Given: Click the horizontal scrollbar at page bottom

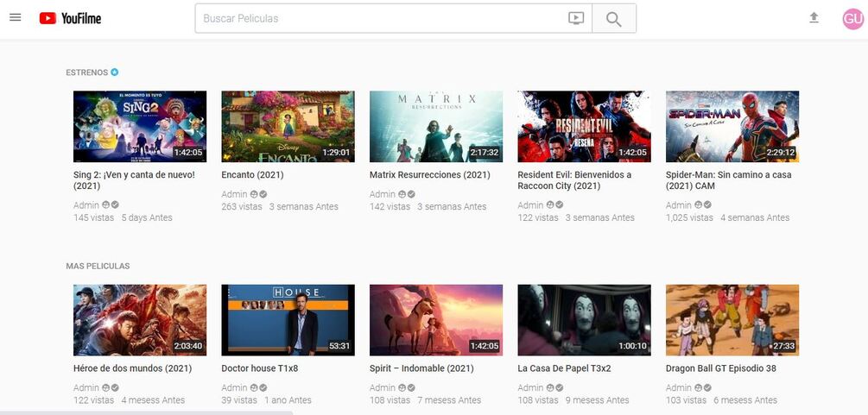Looking at the screenshot, I should click(147, 412).
